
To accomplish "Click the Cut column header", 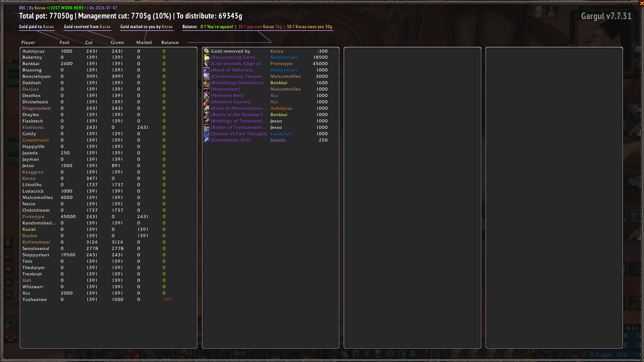I will pyautogui.click(x=89, y=43).
